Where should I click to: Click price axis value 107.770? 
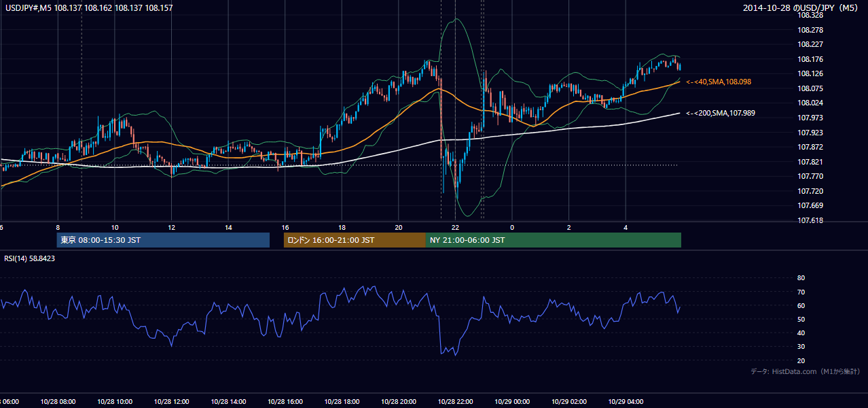tap(810, 176)
